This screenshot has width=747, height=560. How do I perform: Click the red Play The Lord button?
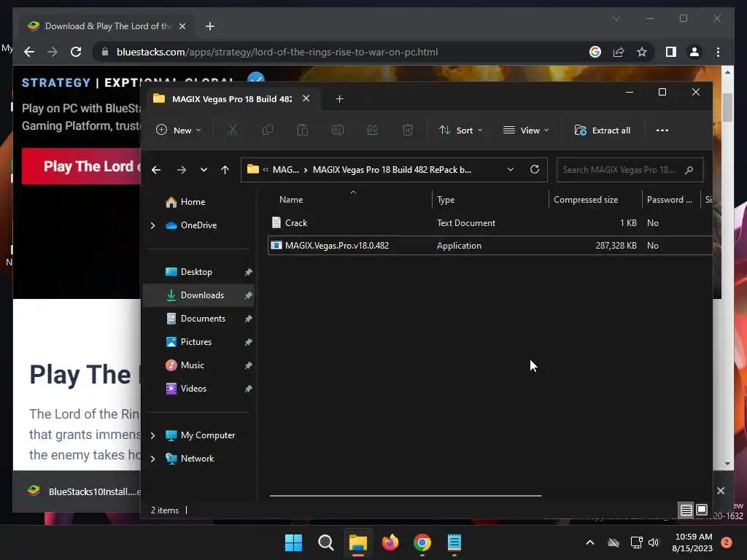pyautogui.click(x=82, y=166)
